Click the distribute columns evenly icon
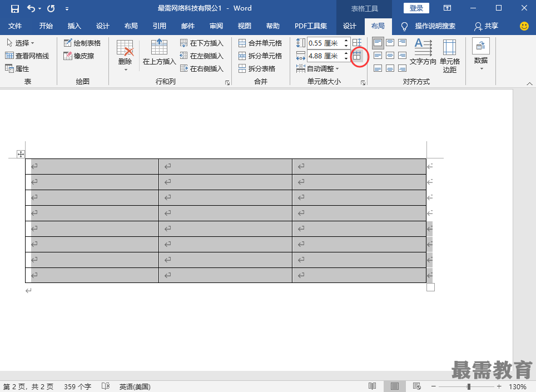 [357, 56]
